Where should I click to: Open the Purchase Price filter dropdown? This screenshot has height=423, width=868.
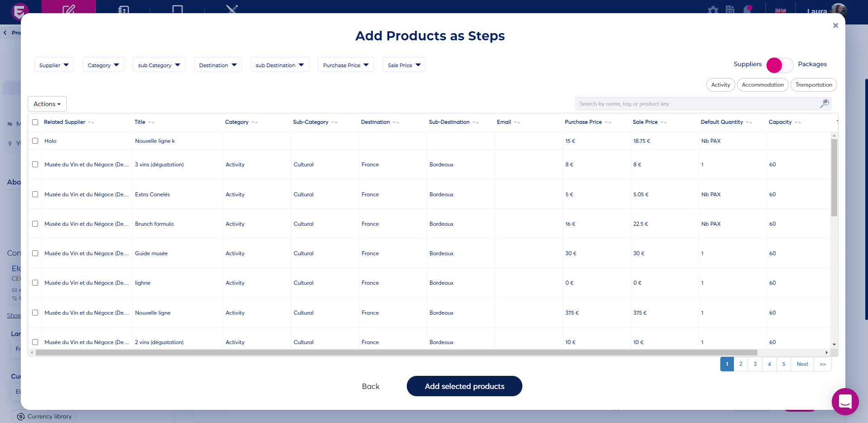click(x=346, y=65)
